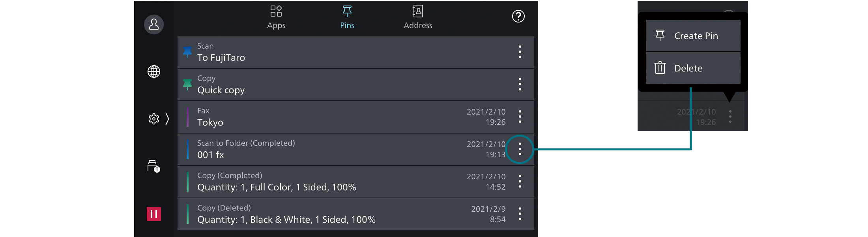Select the Copy (Deleted) Black & White entry
This screenshot has height=237, width=868.
tap(316, 214)
